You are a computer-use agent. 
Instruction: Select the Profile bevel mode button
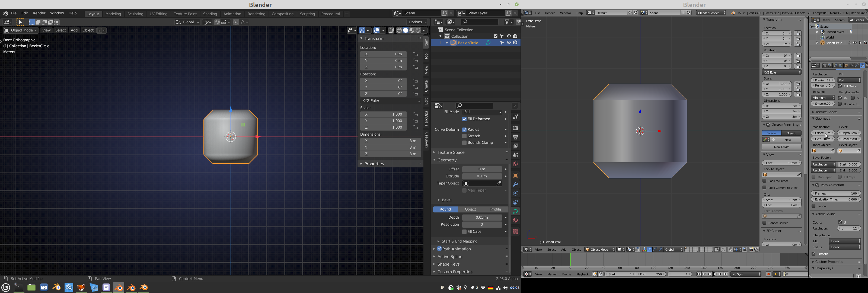[495, 209]
